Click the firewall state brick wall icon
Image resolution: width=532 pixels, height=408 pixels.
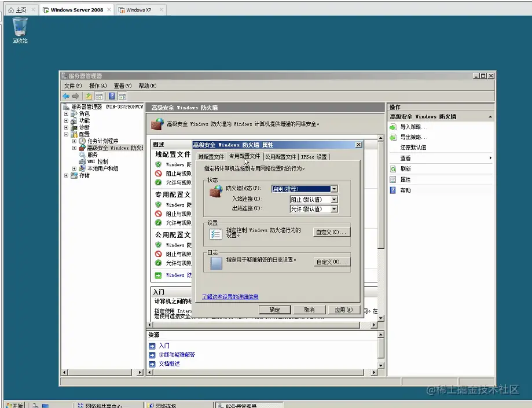tap(216, 192)
